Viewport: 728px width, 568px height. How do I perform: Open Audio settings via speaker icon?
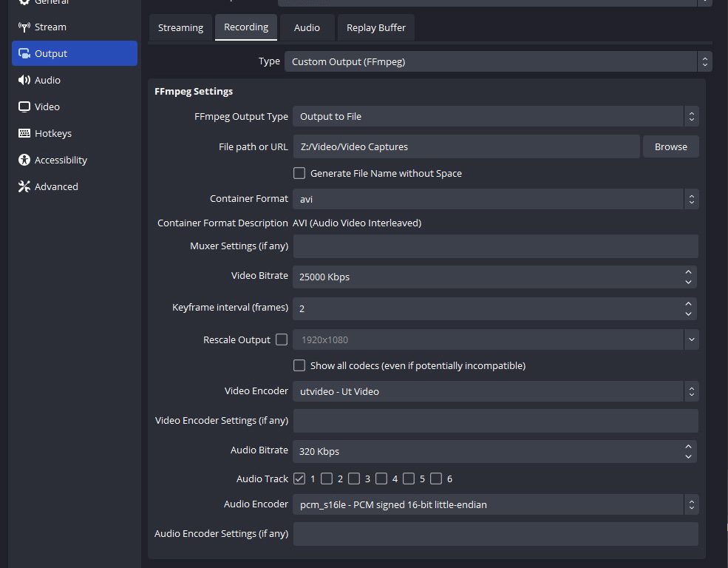(24, 81)
